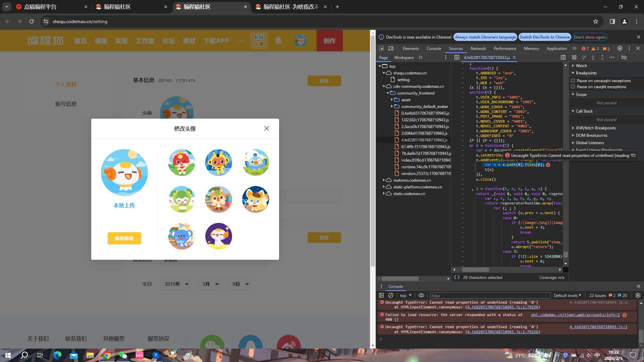Toggle the file navigator sidebar icon

457,57
